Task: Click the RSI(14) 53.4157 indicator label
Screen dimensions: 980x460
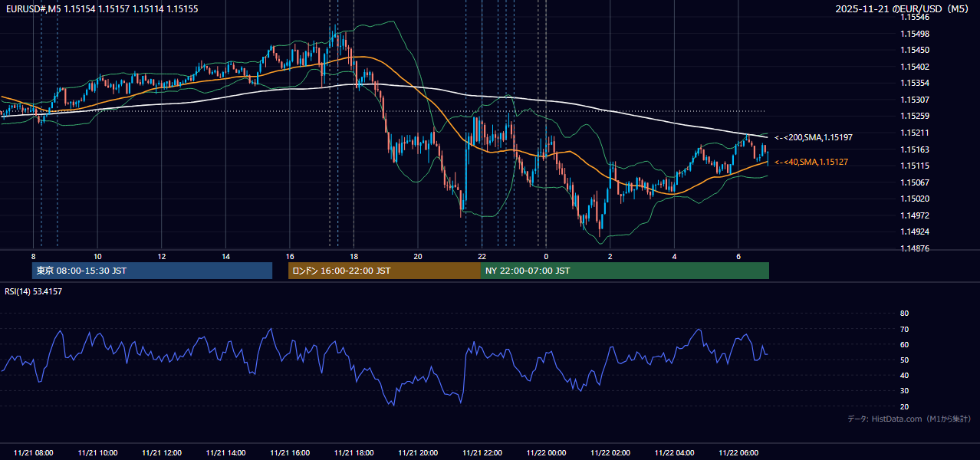Action: (34, 291)
